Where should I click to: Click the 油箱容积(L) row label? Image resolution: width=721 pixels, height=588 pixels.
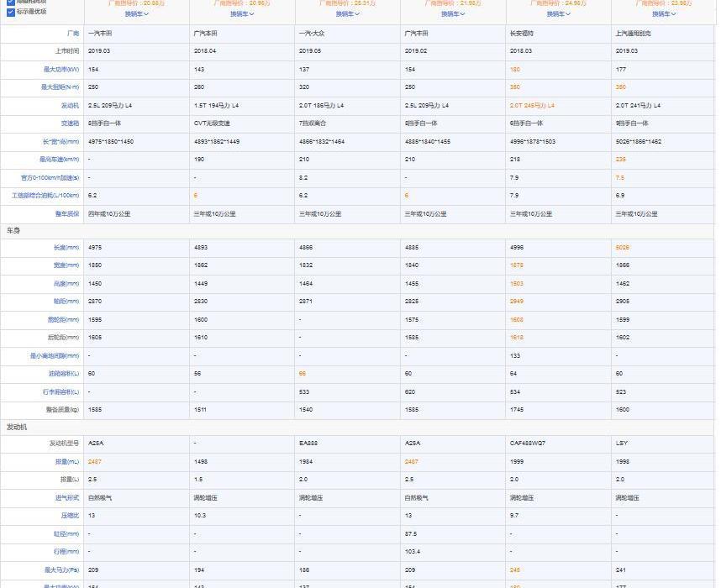[64, 374]
